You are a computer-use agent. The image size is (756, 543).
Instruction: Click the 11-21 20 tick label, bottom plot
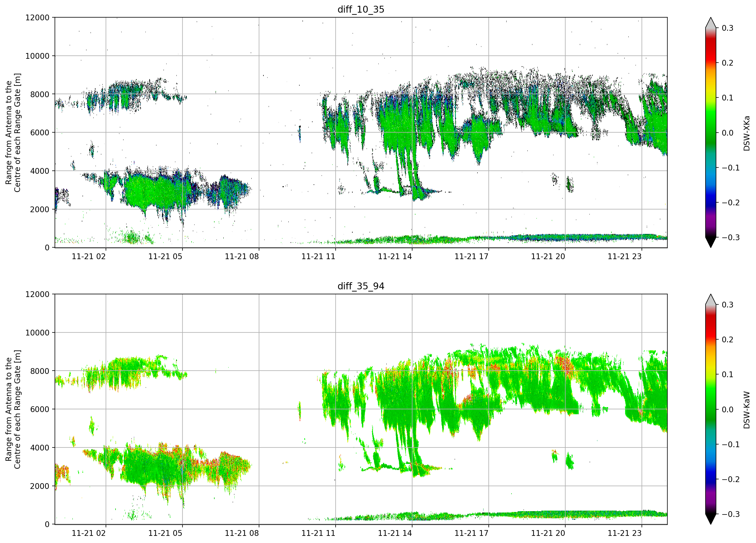(548, 533)
